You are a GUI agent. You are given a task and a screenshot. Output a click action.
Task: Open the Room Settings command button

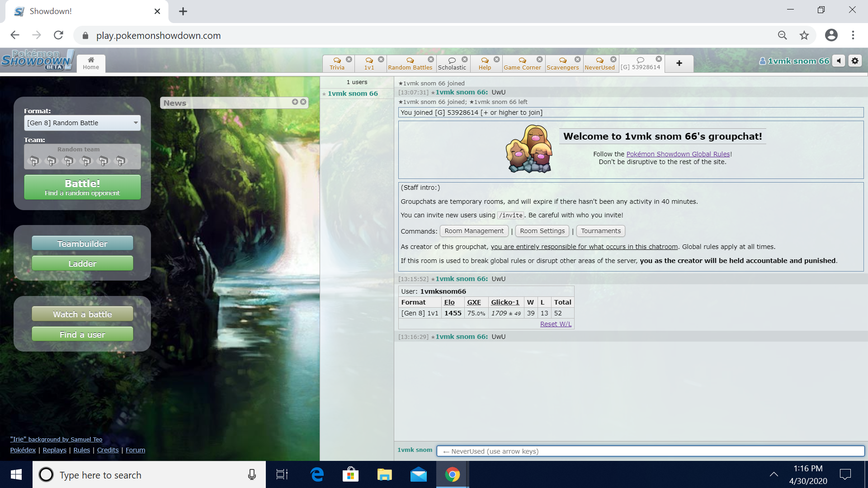pyautogui.click(x=542, y=231)
